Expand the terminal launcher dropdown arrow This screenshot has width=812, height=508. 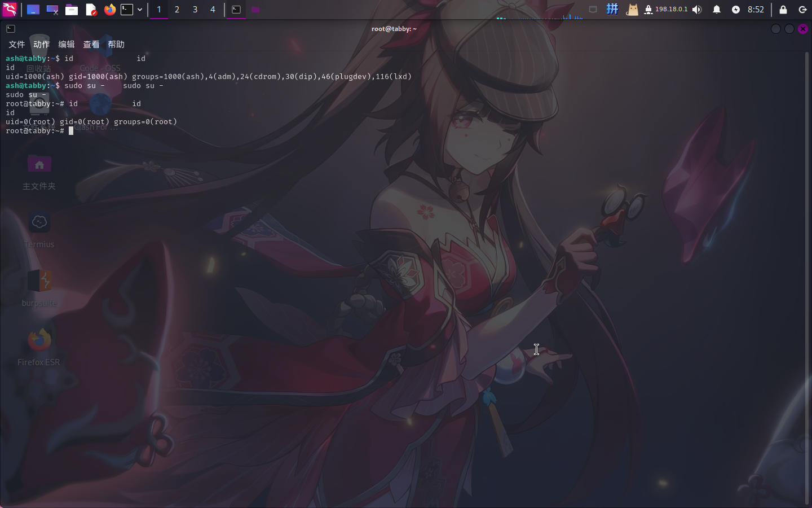140,10
